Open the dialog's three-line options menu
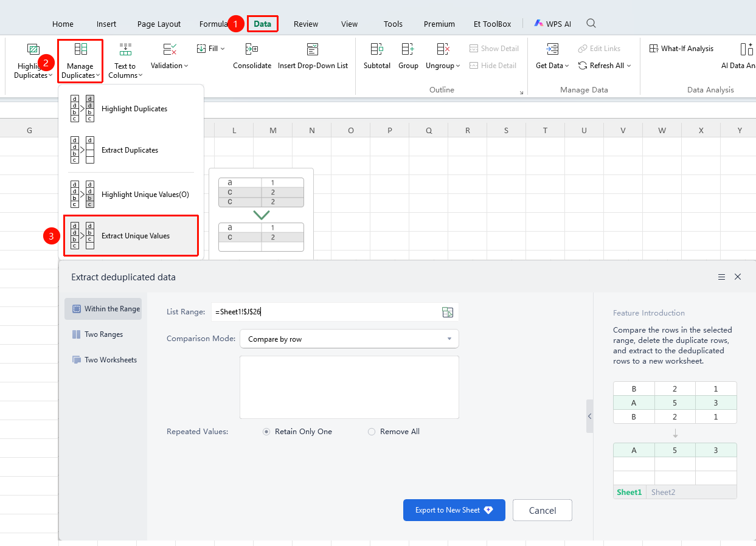 (721, 277)
